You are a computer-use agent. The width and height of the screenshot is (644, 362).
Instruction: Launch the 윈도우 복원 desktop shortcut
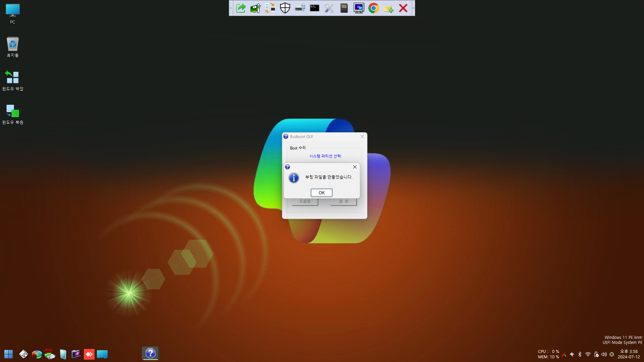point(13,114)
